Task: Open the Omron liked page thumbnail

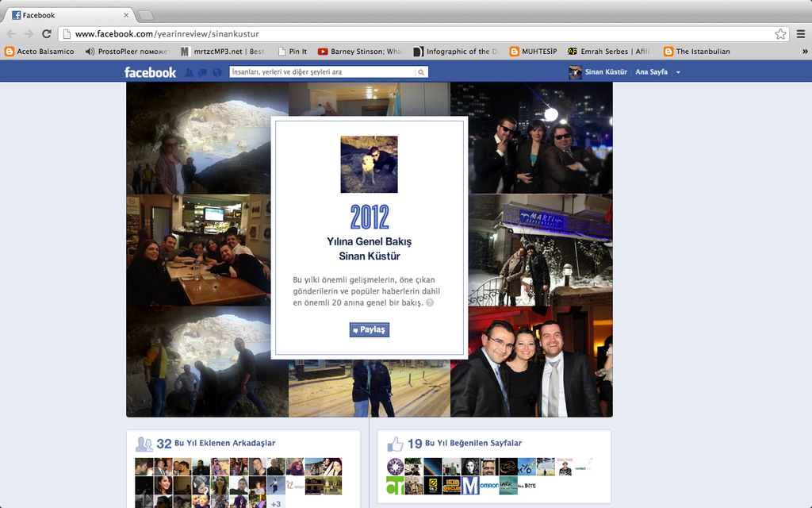Action: [x=489, y=486]
